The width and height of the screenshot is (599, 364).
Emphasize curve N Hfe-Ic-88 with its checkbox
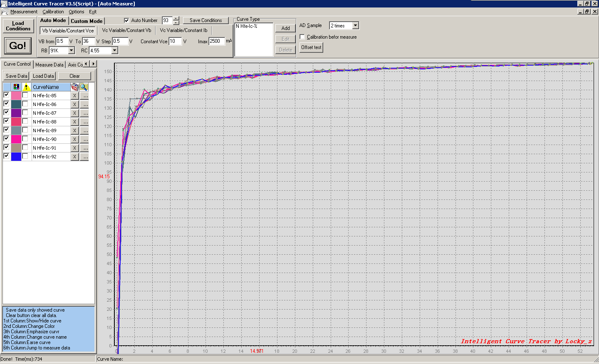pyautogui.click(x=25, y=121)
